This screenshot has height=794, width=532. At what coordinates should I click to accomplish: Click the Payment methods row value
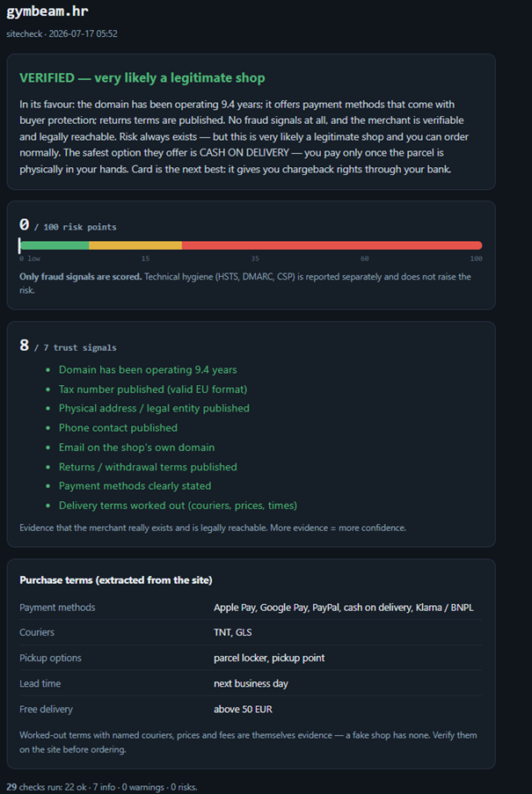point(344,608)
